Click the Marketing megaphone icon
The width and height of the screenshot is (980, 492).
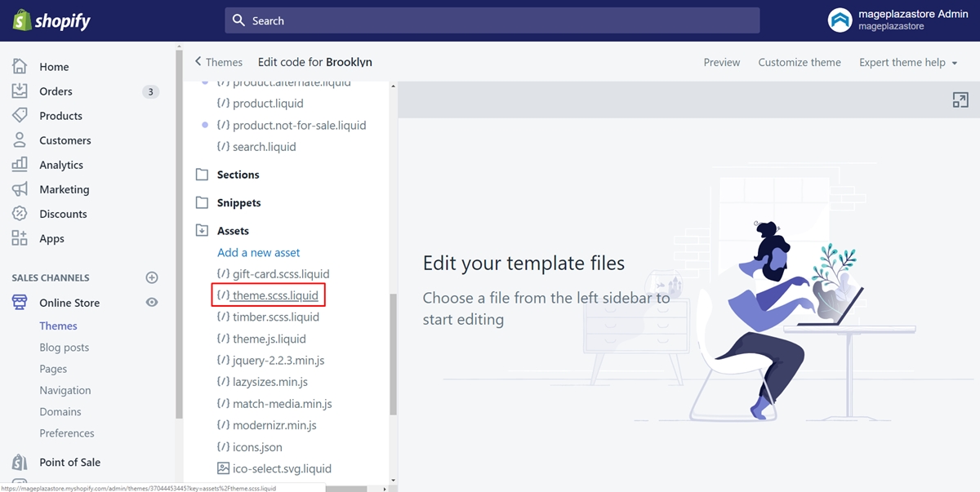click(x=20, y=188)
